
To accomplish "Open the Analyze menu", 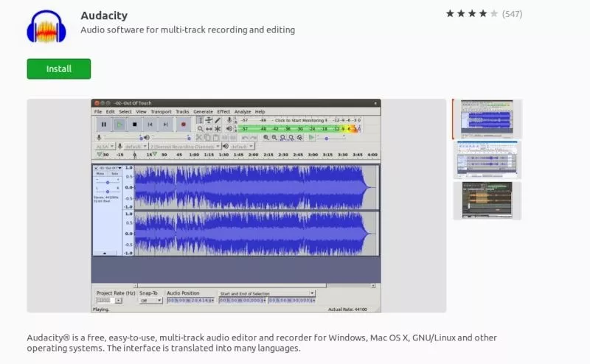I will pos(243,112).
